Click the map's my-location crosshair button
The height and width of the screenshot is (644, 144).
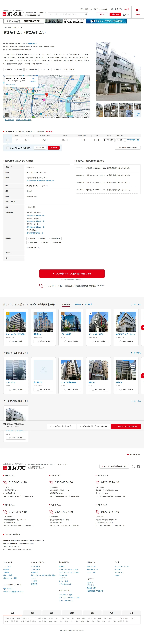[87, 113]
